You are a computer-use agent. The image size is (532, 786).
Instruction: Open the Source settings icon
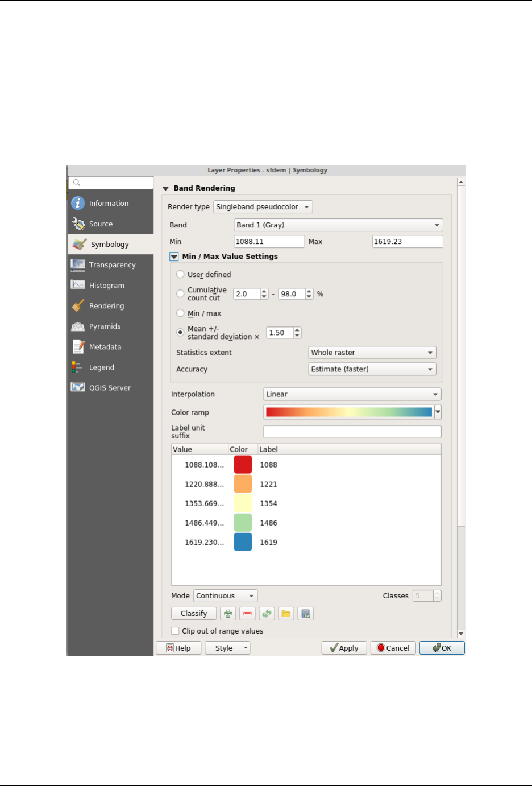pyautogui.click(x=78, y=224)
